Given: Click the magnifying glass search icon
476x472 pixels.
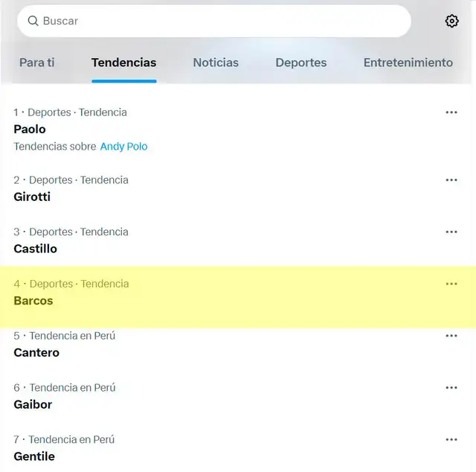Looking at the screenshot, I should (33, 22).
